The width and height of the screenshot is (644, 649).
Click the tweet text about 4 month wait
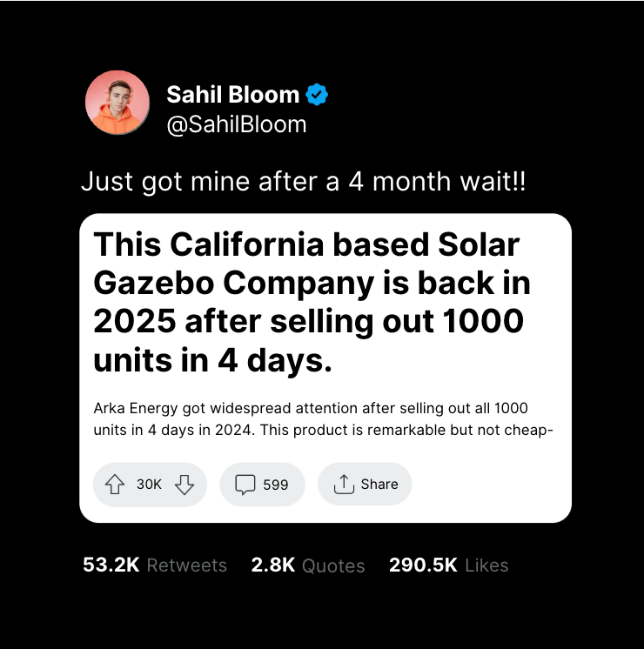tap(304, 182)
